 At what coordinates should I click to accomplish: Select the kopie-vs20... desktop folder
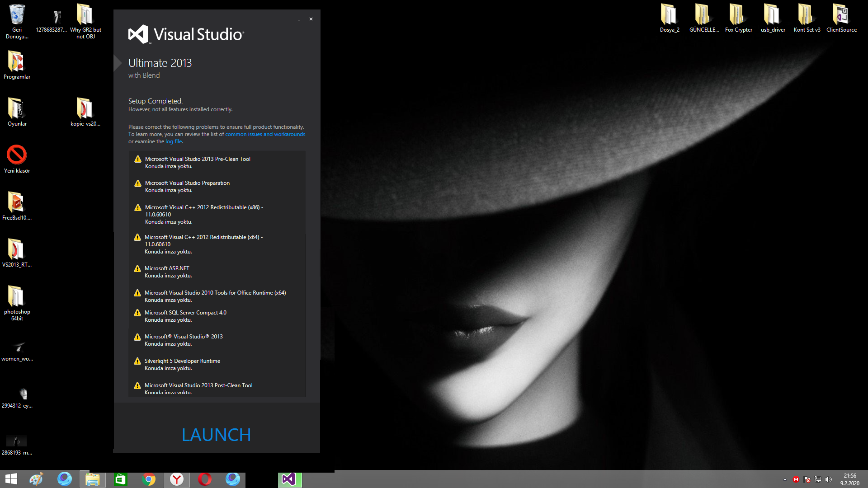tap(85, 112)
